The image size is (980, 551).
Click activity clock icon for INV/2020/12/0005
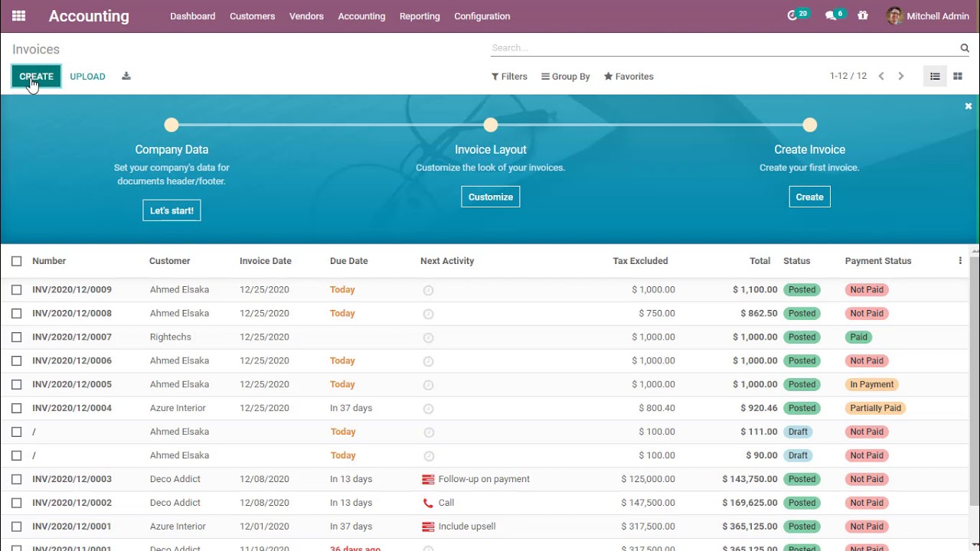click(x=428, y=385)
